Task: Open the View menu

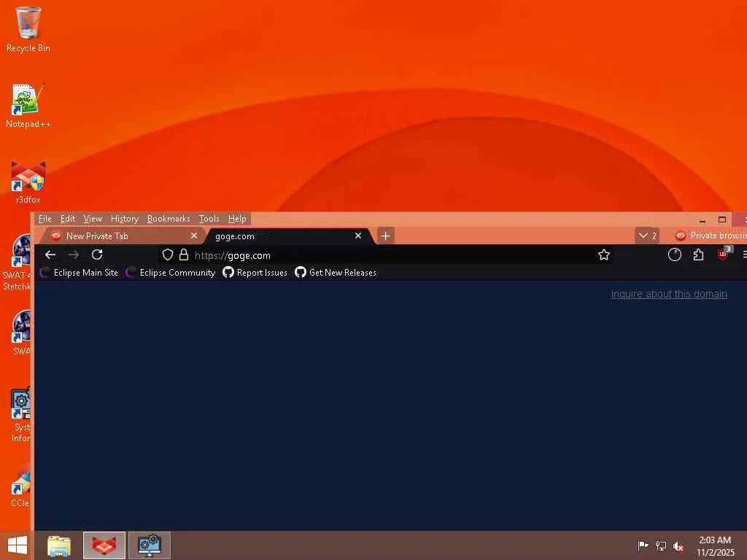Action: (x=93, y=219)
